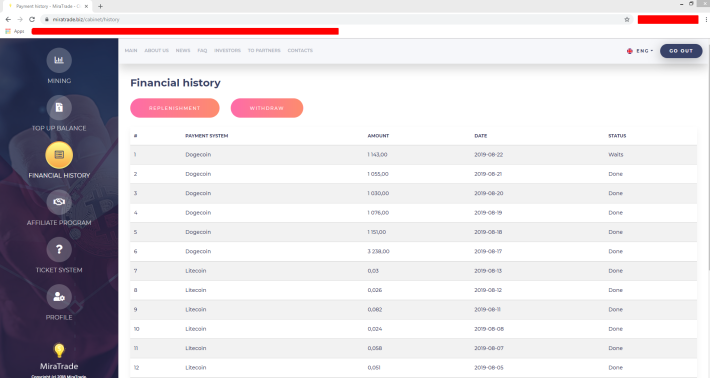The height and width of the screenshot is (378, 710).
Task: Bookmark this page with the star icon
Action: 627,19
